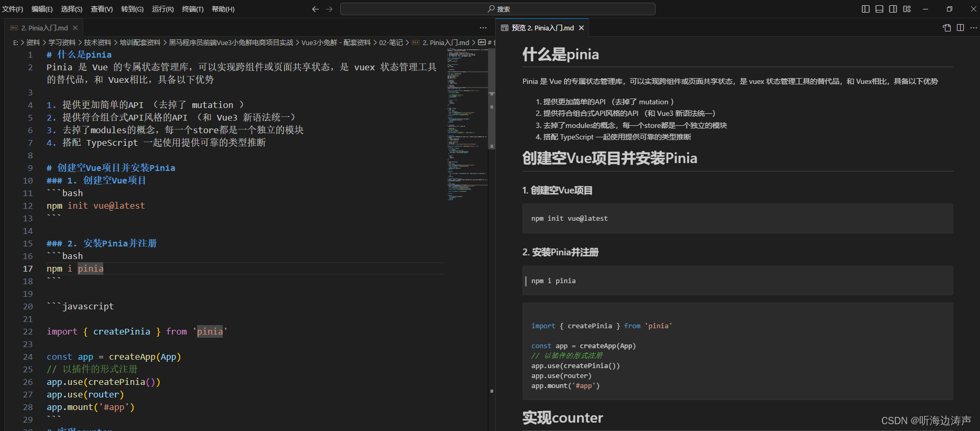Screen dimensions: 980x431
Task: Click '### 2. 安装Pinia并注册' on line 15
Action: pos(102,243)
